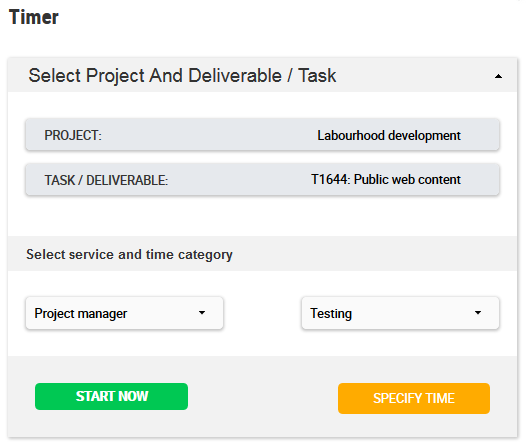This screenshot has width=526, height=448.
Task: Click the Labourhood development project value
Action: click(x=389, y=136)
